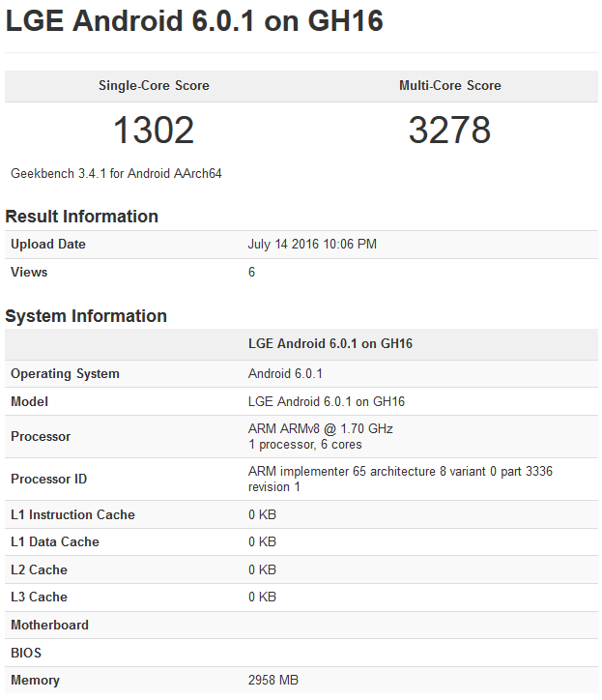The width and height of the screenshot is (602, 700).
Task: Click the multi-core score value 3278
Action: (x=450, y=130)
